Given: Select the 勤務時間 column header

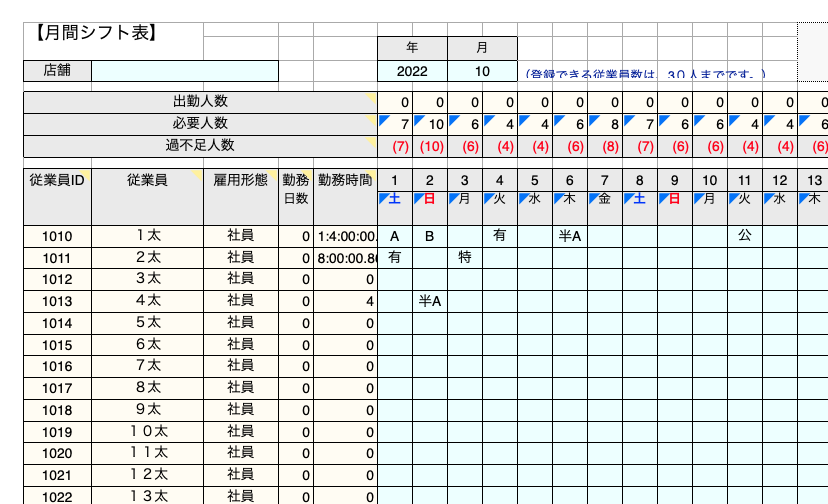Looking at the screenshot, I should 345,181.
